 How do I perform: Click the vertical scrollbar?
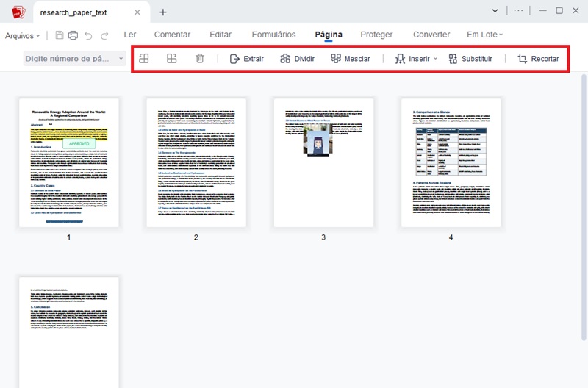point(584,207)
